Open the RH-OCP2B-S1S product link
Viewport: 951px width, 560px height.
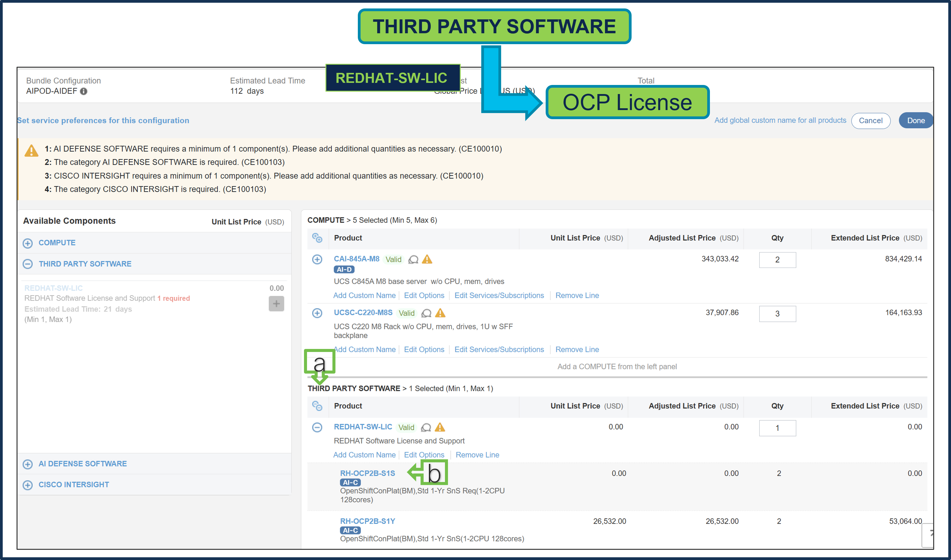[367, 473]
